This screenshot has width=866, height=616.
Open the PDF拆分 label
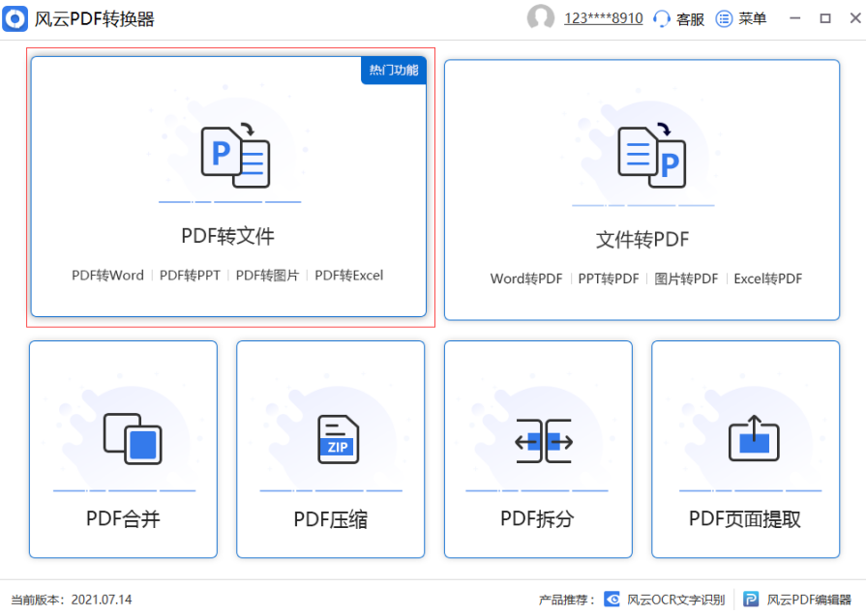click(x=537, y=519)
